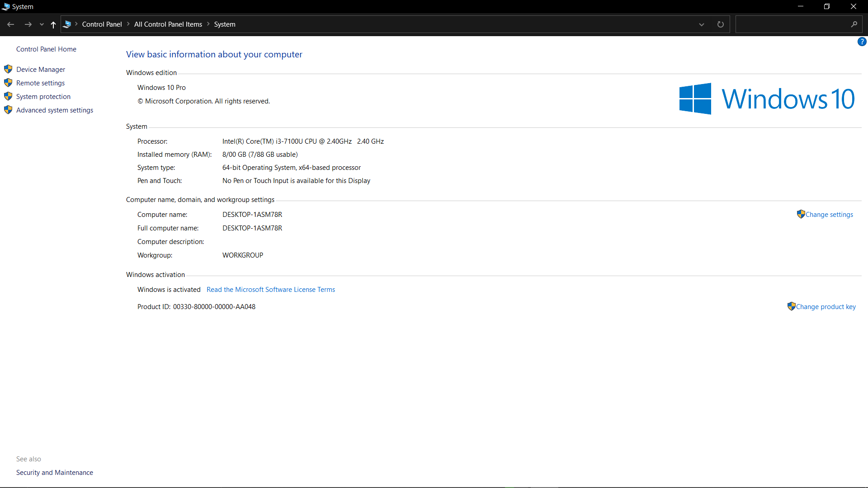Go to Control Panel breadcrumb

pos(102,24)
